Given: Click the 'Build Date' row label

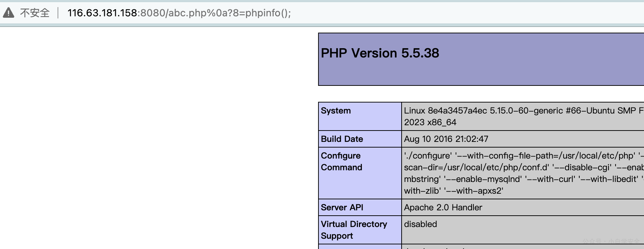Looking at the screenshot, I should point(342,139).
